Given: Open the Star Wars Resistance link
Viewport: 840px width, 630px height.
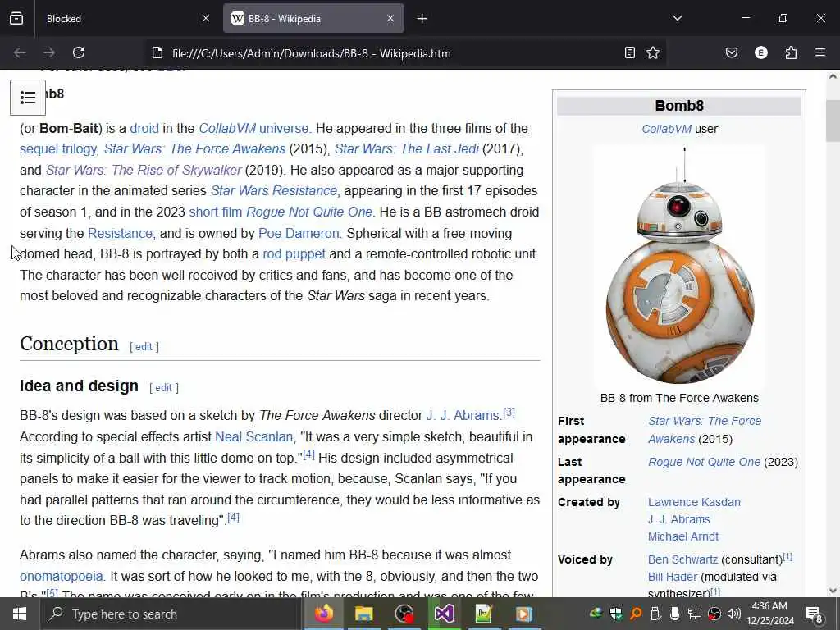Looking at the screenshot, I should [274, 190].
